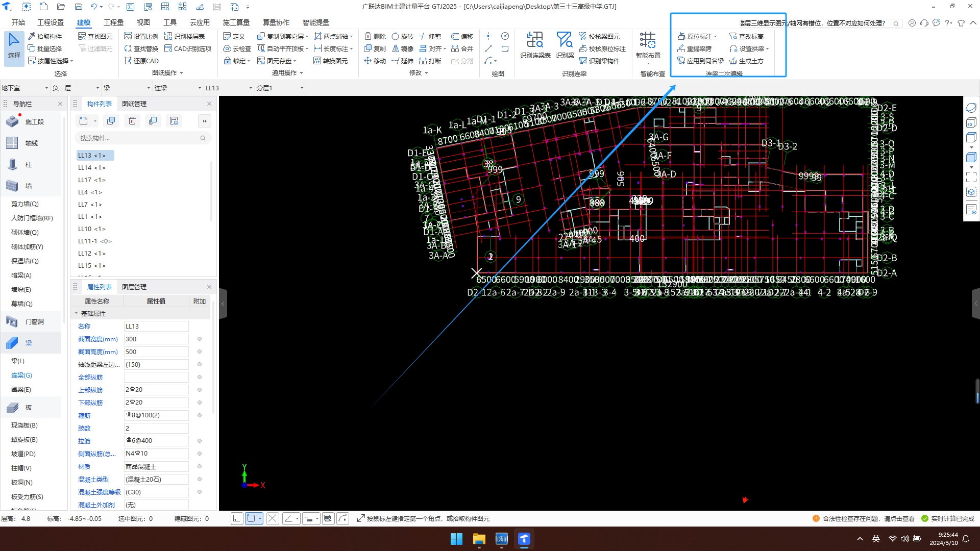Open File Explorer from the Windows taskbar
Viewport: 980px width, 551px height.
click(479, 539)
